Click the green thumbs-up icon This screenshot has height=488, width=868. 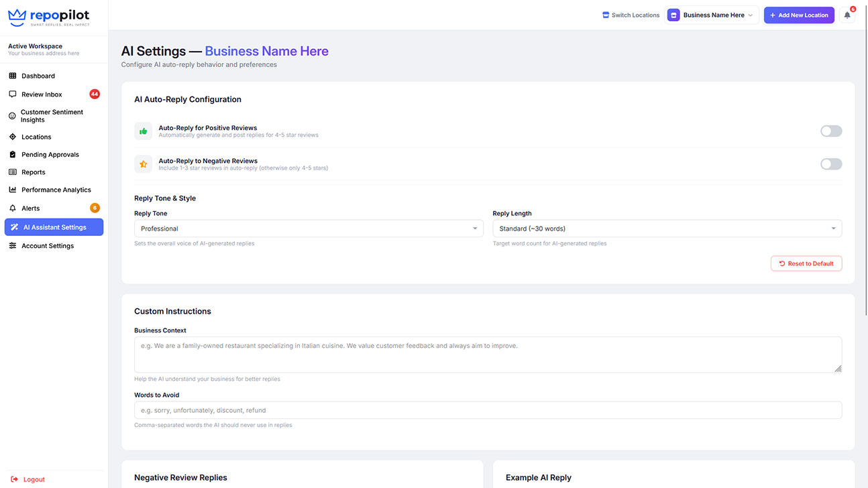click(144, 131)
